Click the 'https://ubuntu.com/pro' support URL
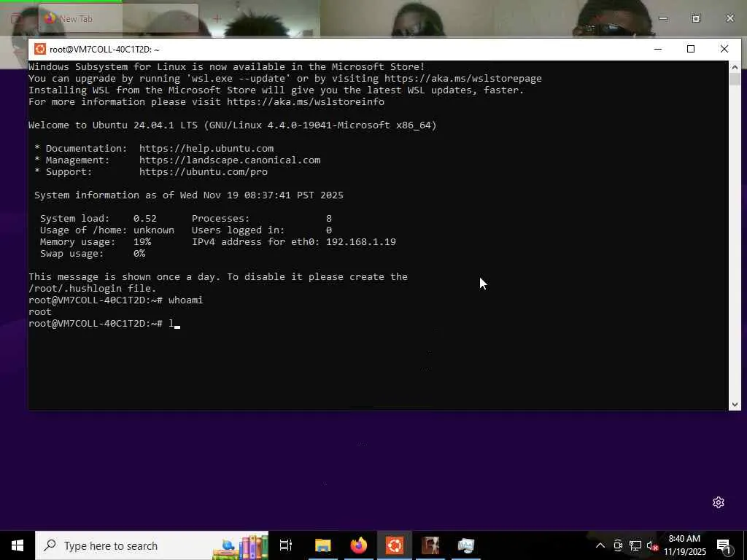The height and width of the screenshot is (560, 747). [x=204, y=172]
